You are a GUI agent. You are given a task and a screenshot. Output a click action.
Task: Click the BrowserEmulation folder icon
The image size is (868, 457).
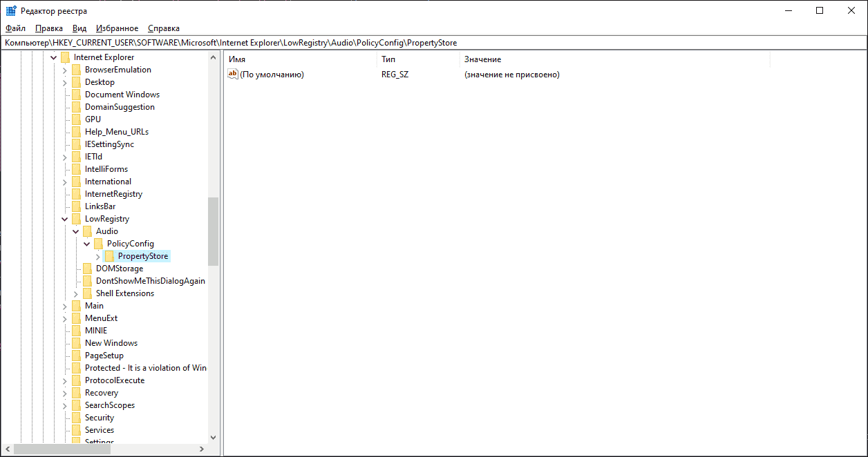click(76, 70)
